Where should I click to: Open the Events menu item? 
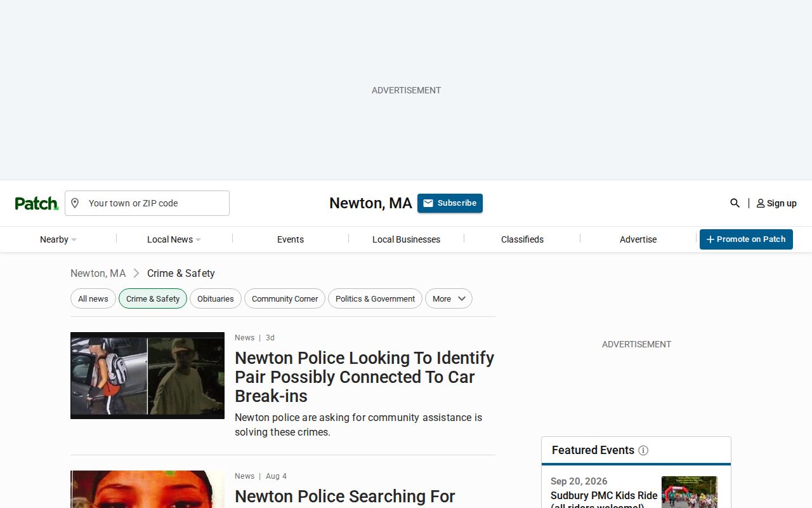pyautogui.click(x=291, y=239)
